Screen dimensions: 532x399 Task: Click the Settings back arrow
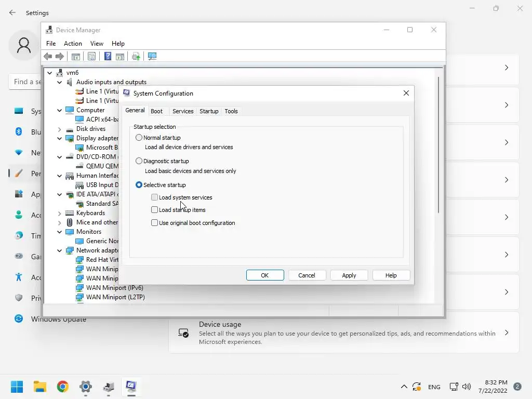(x=12, y=12)
